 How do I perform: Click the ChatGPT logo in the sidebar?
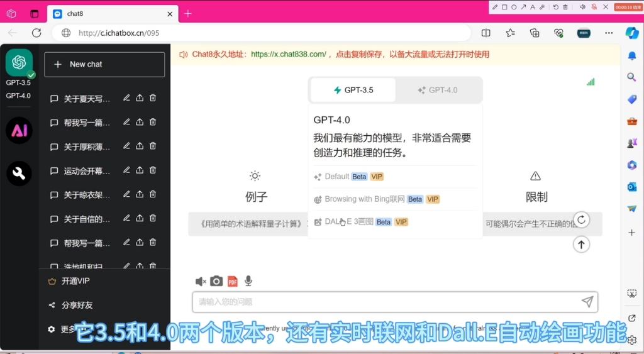coord(19,62)
